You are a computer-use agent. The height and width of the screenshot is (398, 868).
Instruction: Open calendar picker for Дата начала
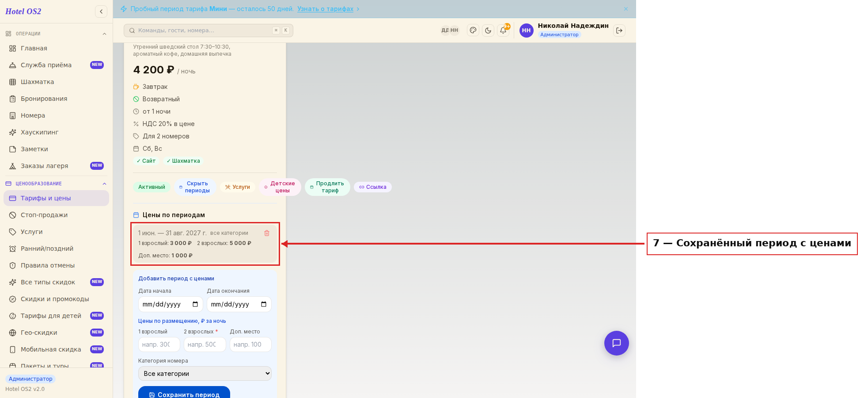click(x=195, y=304)
